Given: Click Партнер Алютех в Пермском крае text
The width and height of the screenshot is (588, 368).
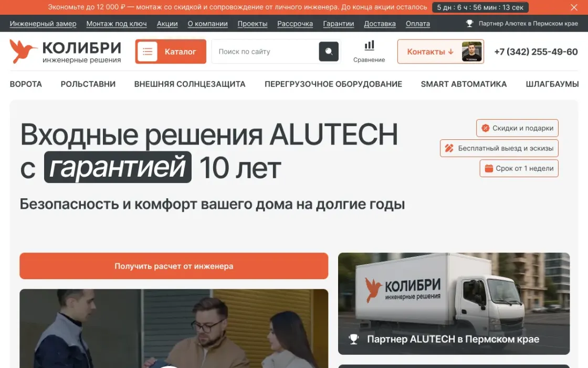Looking at the screenshot, I should click(x=528, y=23).
